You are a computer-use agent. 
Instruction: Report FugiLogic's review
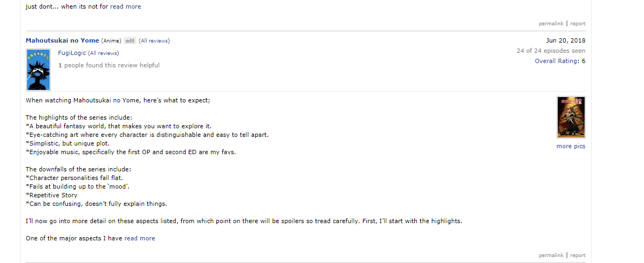(x=578, y=255)
